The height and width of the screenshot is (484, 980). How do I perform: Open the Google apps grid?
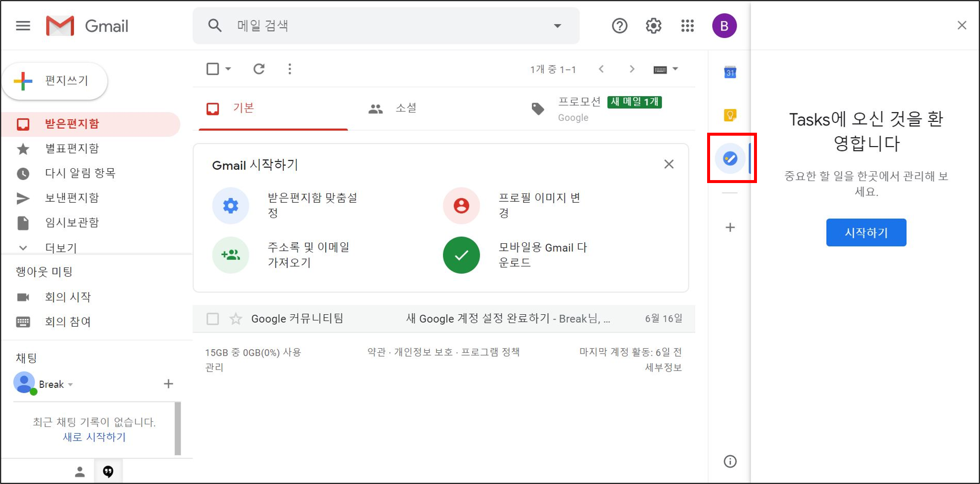pos(687,26)
